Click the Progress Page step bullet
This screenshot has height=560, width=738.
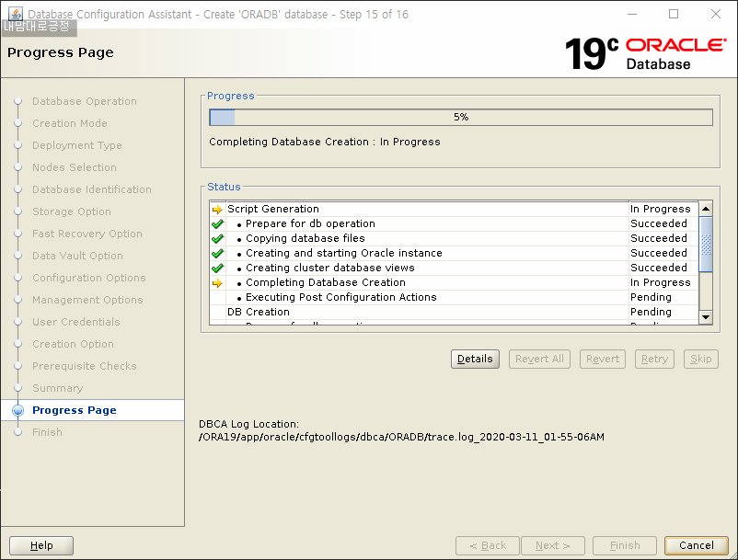[17, 410]
